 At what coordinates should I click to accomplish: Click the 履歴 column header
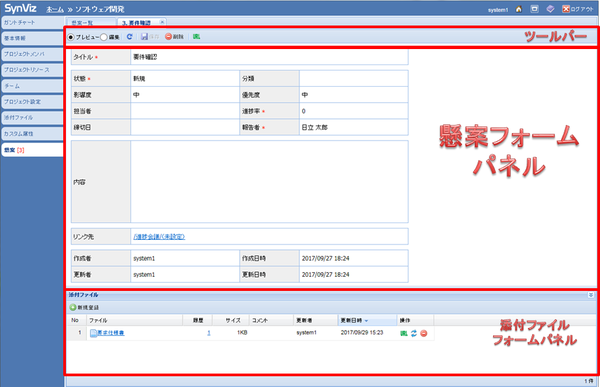[x=197, y=320]
